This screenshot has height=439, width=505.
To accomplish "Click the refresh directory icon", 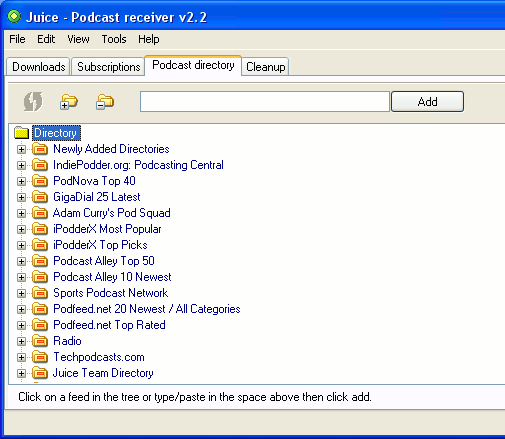I will point(33,101).
